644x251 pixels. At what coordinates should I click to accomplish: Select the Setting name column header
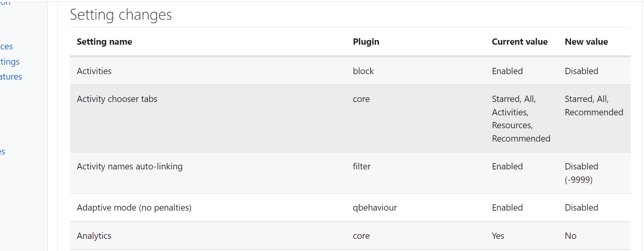(104, 42)
